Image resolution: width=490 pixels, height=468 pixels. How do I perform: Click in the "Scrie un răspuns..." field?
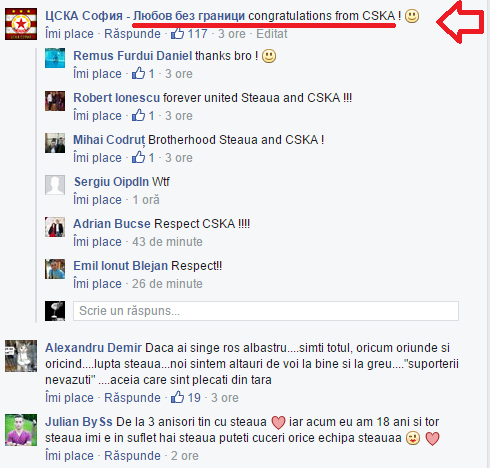tap(266, 311)
